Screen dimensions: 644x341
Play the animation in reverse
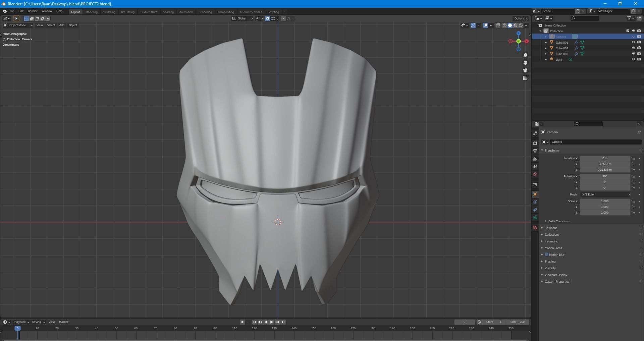pyautogui.click(x=266, y=322)
